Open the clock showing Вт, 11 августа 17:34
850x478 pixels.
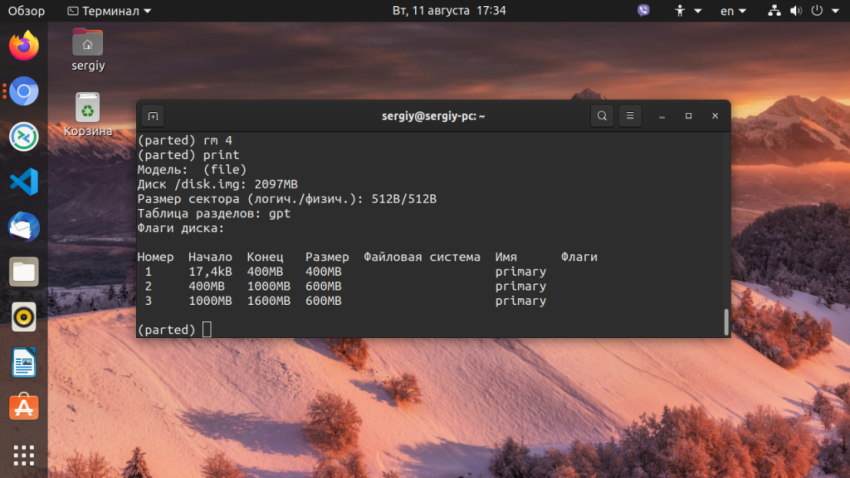pos(449,11)
